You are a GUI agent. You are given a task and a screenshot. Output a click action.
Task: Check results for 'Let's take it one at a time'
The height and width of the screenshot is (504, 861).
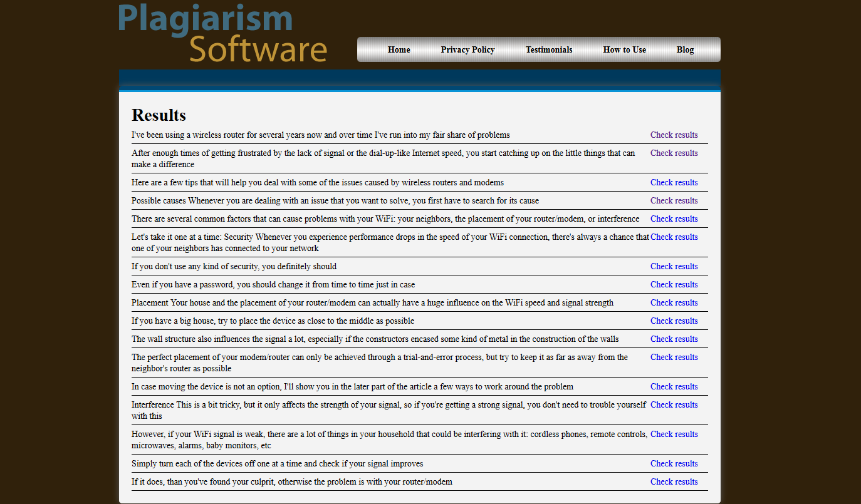tap(674, 237)
